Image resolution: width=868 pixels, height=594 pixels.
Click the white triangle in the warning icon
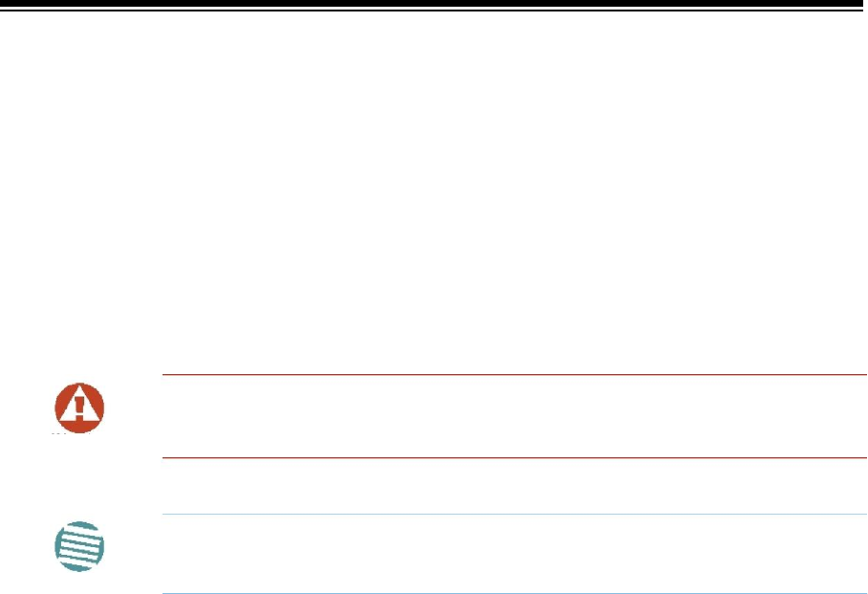pyautogui.click(x=79, y=405)
